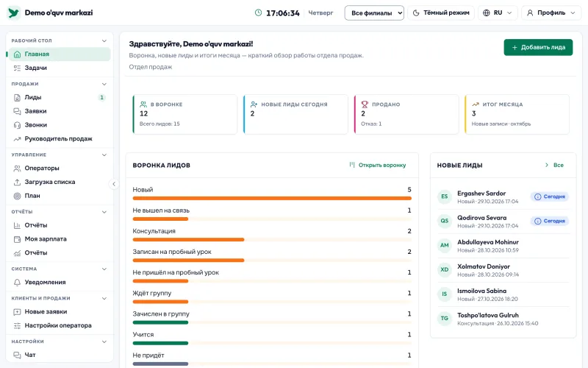Click the Ждёт группу funnel row
Screen dimensions: 588x368
[x=272, y=297]
